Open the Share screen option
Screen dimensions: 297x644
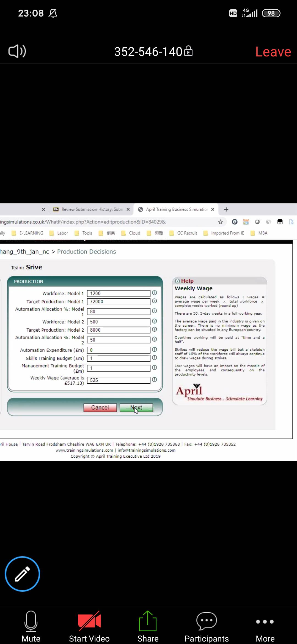click(148, 626)
